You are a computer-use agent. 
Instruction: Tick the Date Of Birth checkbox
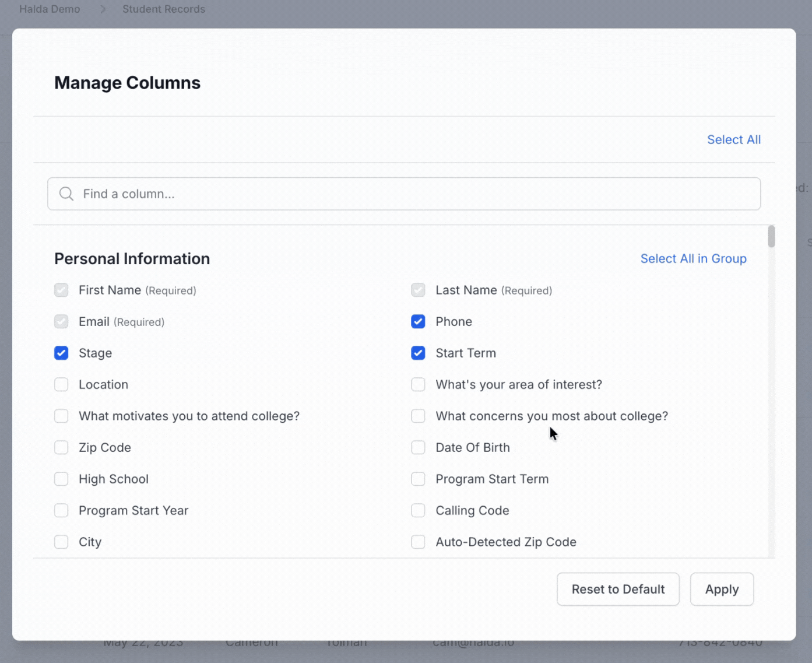[x=418, y=447]
